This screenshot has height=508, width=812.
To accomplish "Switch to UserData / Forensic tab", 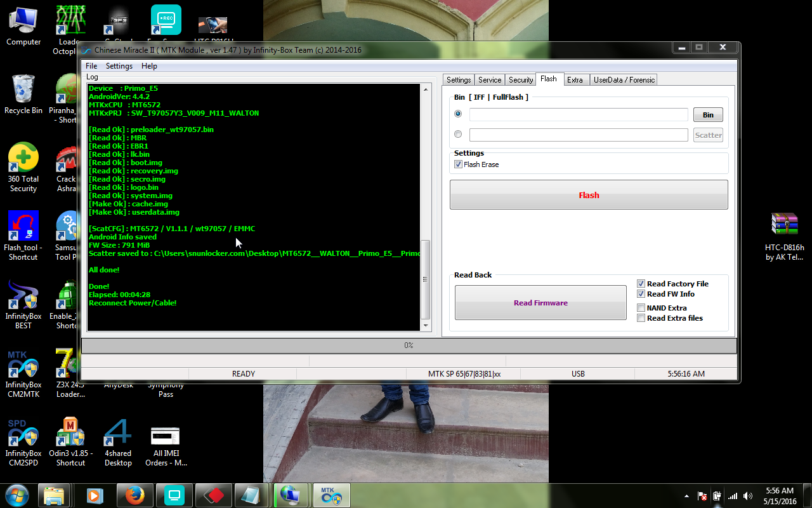I will coord(624,80).
